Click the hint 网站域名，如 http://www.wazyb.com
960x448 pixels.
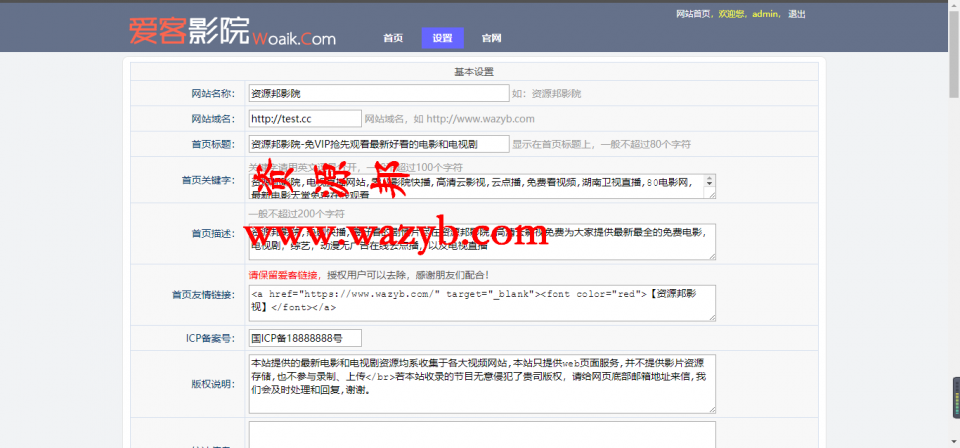449,119
